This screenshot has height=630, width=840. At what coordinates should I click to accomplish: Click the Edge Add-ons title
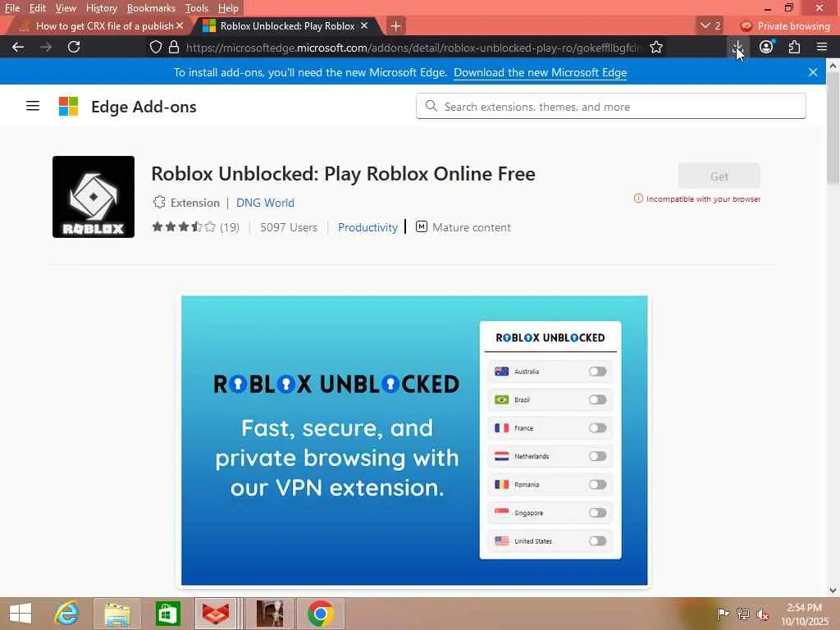point(144,107)
